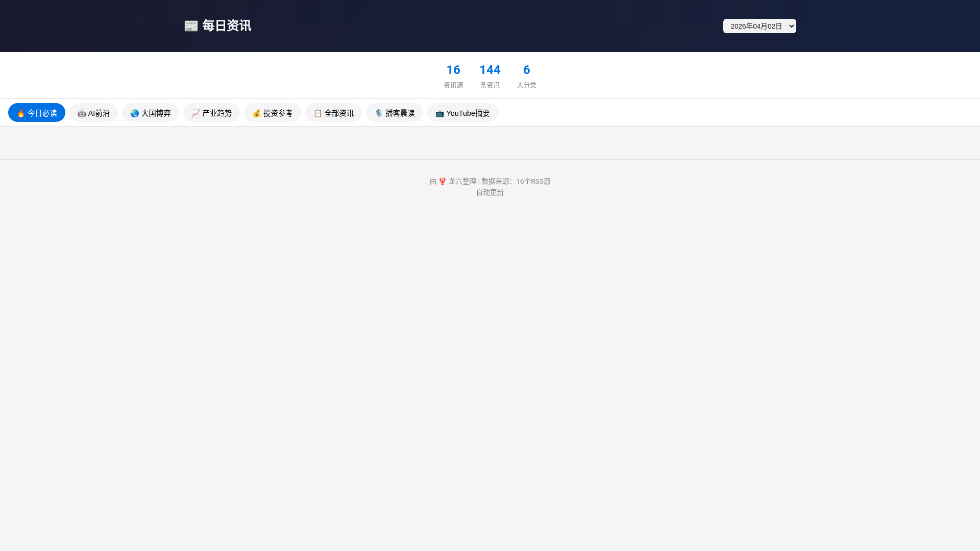The width and height of the screenshot is (980, 551).
Task: Select the 投资参考 tab
Action: click(273, 113)
